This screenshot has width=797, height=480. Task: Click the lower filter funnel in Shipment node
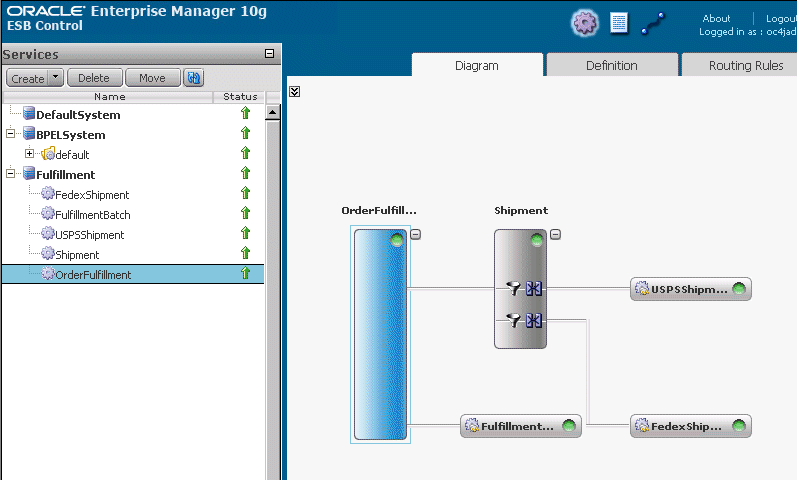(x=514, y=320)
